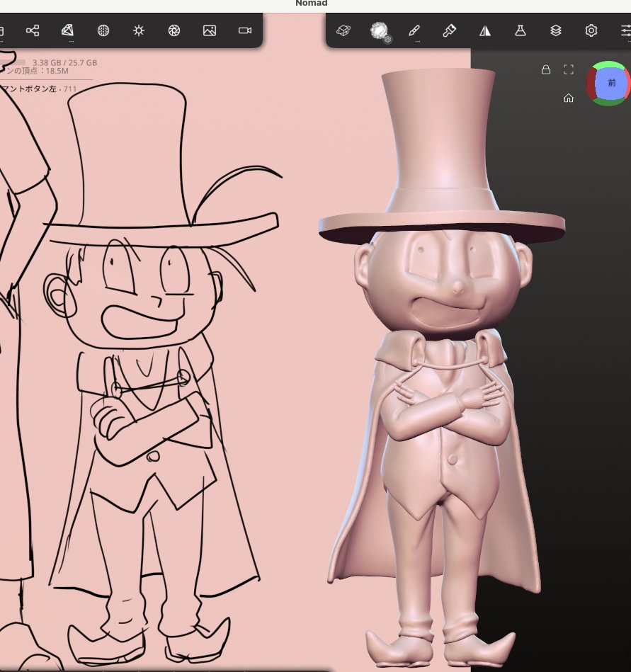Open the topology diamond menu
The width and height of the screenshot is (631, 672).
pos(68,30)
